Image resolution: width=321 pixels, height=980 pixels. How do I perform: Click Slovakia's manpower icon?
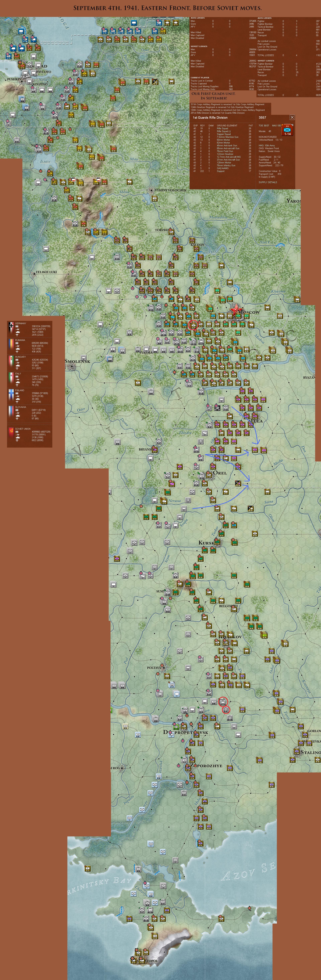[x=17, y=410]
